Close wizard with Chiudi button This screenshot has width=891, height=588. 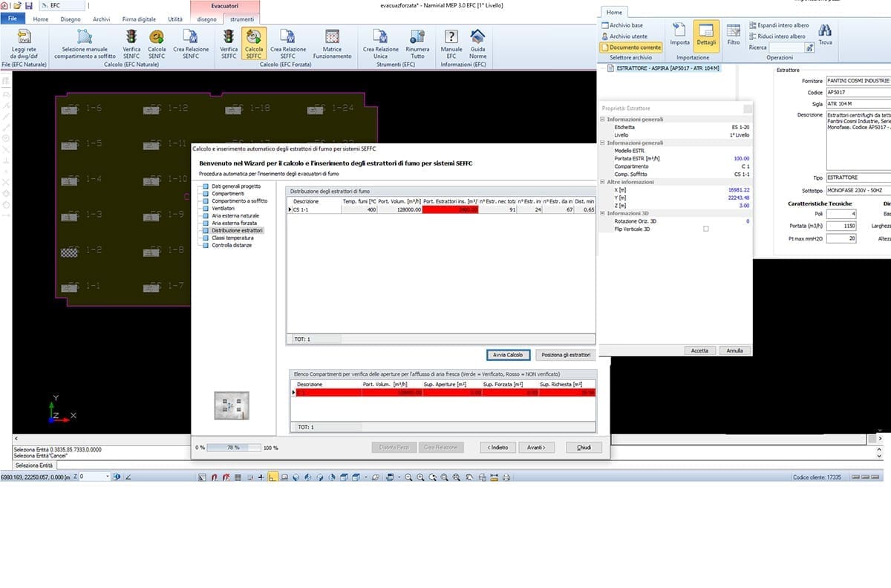point(584,448)
